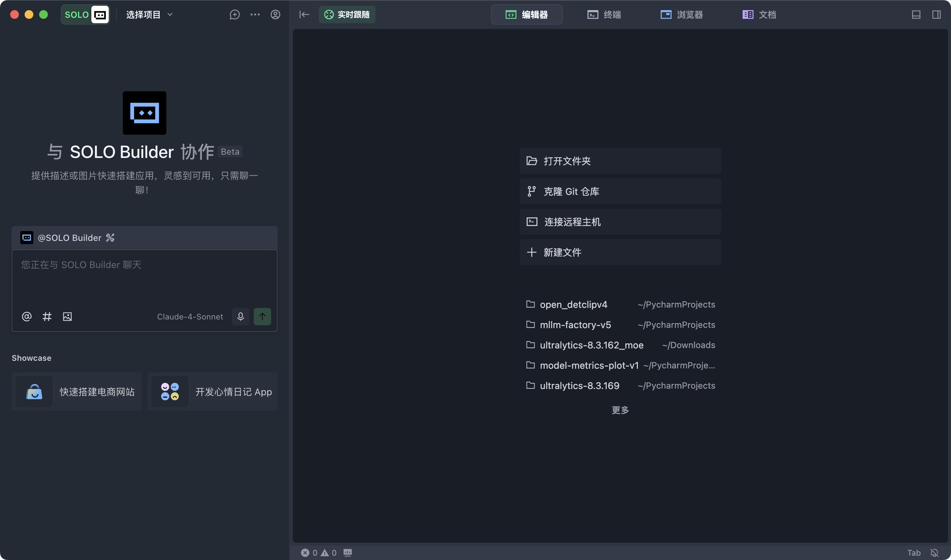Toggle the SOLO mode switch

point(85,15)
